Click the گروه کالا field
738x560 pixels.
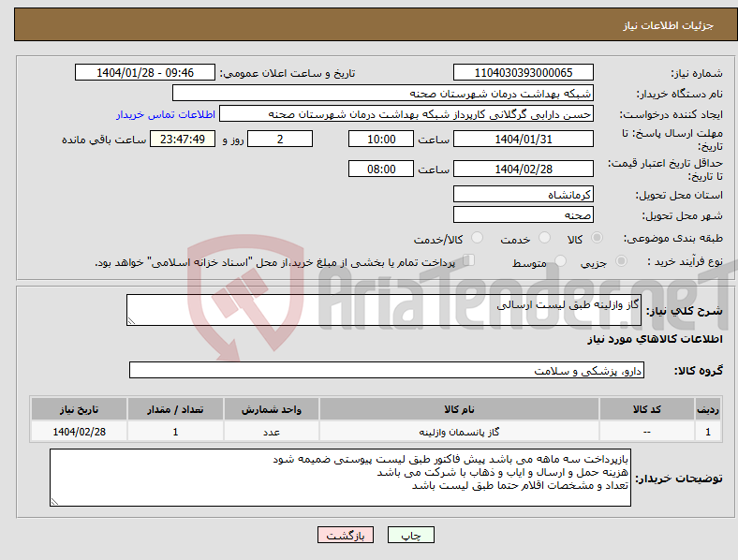[x=387, y=370]
